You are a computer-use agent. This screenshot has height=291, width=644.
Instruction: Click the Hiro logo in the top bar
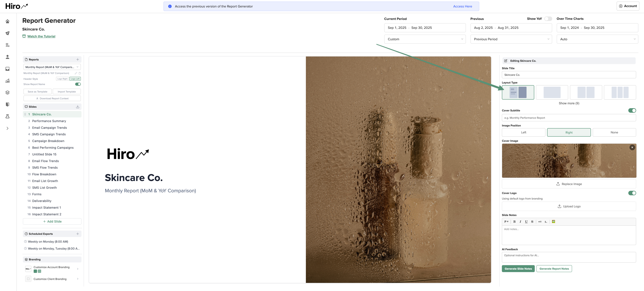click(16, 6)
